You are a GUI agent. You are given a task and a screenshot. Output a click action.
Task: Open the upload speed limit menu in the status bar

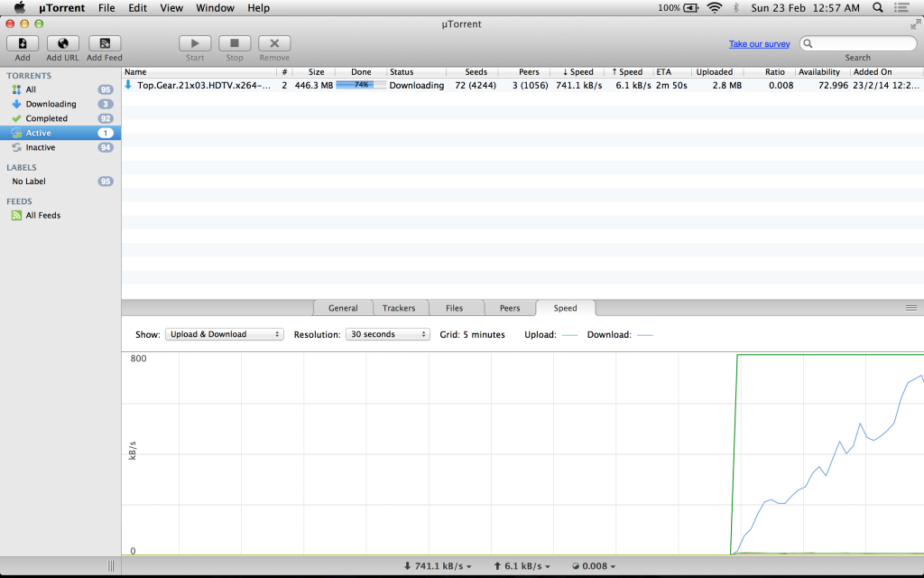click(x=522, y=566)
